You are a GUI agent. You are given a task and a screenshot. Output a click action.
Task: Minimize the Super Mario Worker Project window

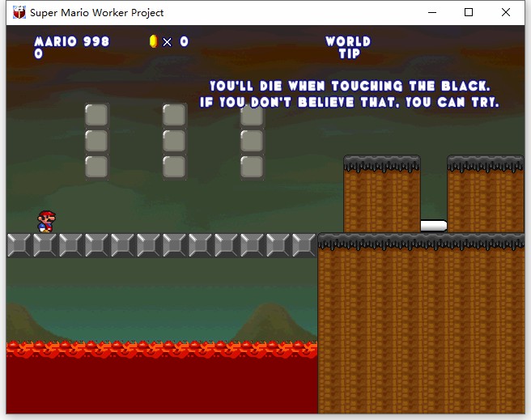[x=432, y=12]
